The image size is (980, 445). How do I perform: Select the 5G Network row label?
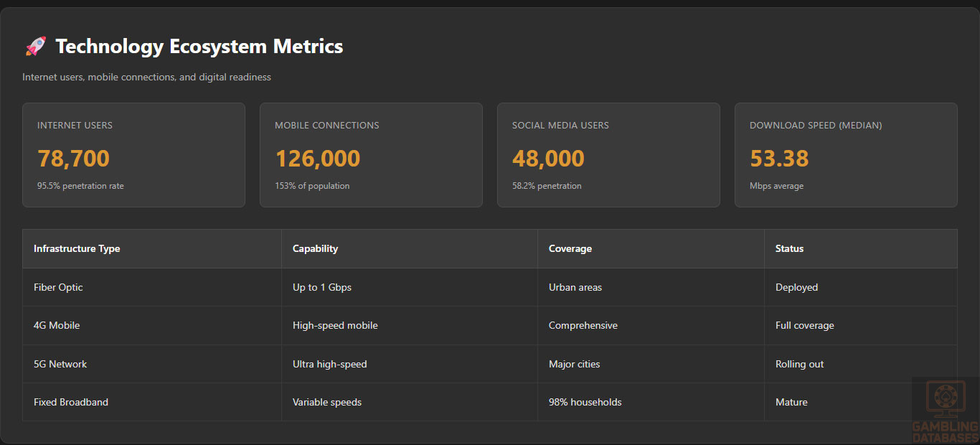click(x=60, y=365)
